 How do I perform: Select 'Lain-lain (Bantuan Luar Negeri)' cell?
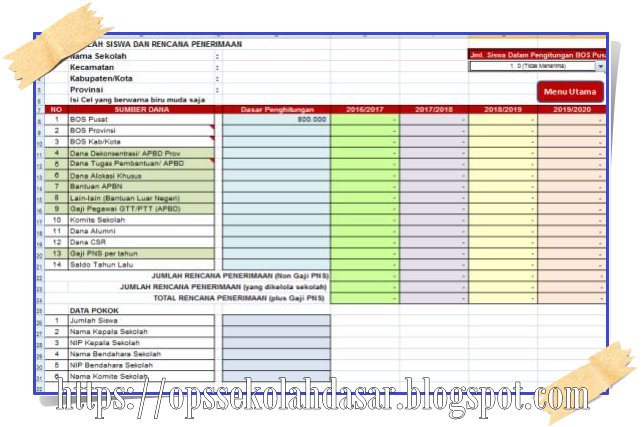[142, 198]
